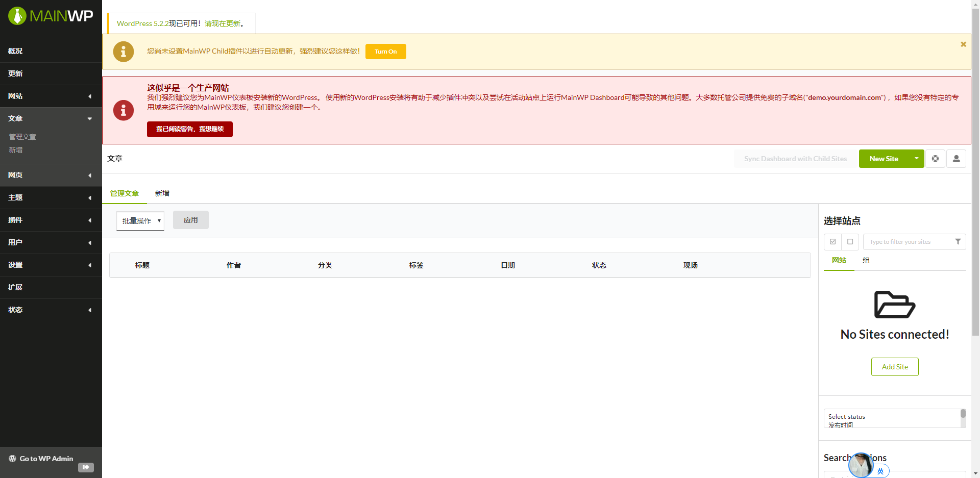Click Sync Dashboard with Child Sites
The width and height of the screenshot is (980, 478).
[795, 159]
